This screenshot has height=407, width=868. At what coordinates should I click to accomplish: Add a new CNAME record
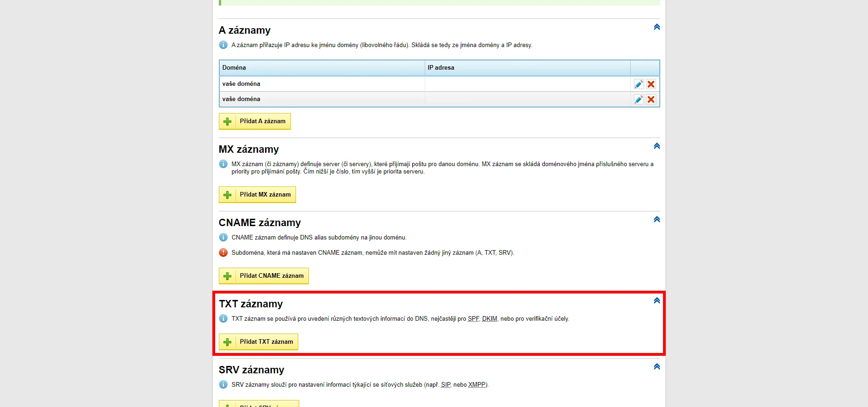point(264,276)
